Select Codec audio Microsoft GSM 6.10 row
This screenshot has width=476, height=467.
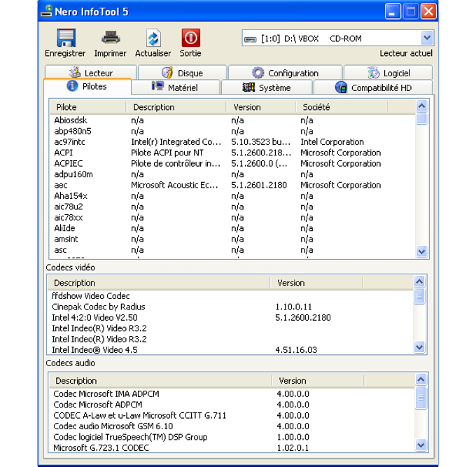click(x=232, y=426)
